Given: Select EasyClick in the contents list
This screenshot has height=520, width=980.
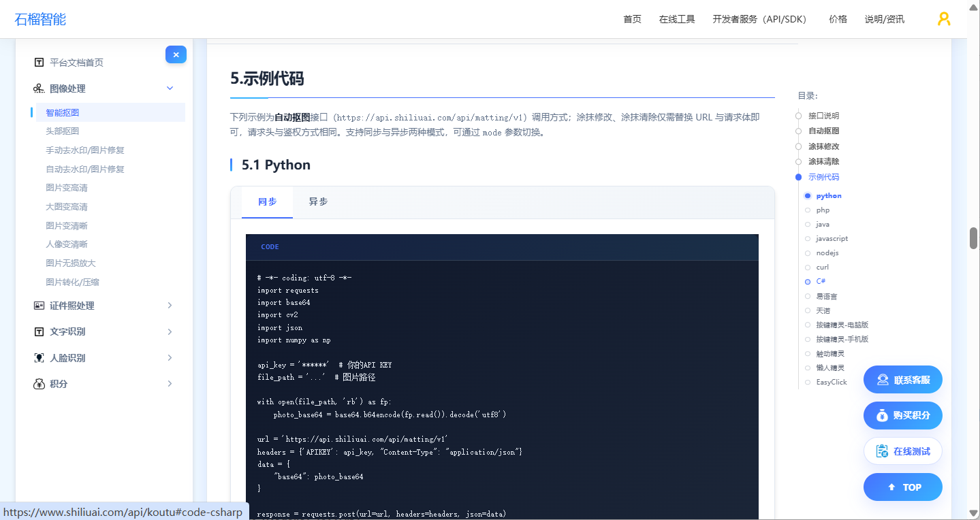Looking at the screenshot, I should (832, 383).
